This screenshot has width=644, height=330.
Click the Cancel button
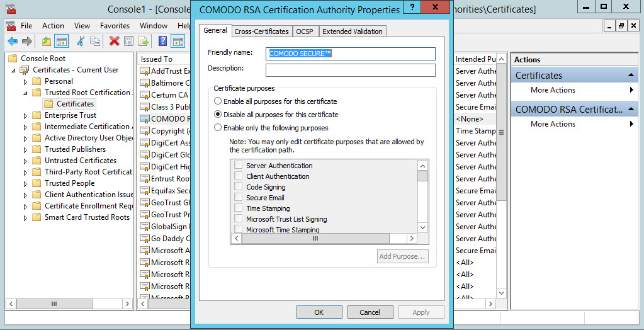(x=370, y=312)
